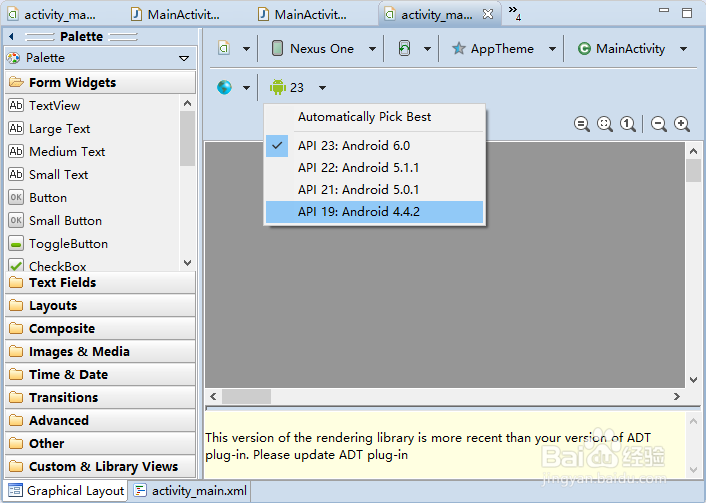The height and width of the screenshot is (503, 706).
Task: Click the screen orientation rotate icon
Action: click(x=404, y=48)
